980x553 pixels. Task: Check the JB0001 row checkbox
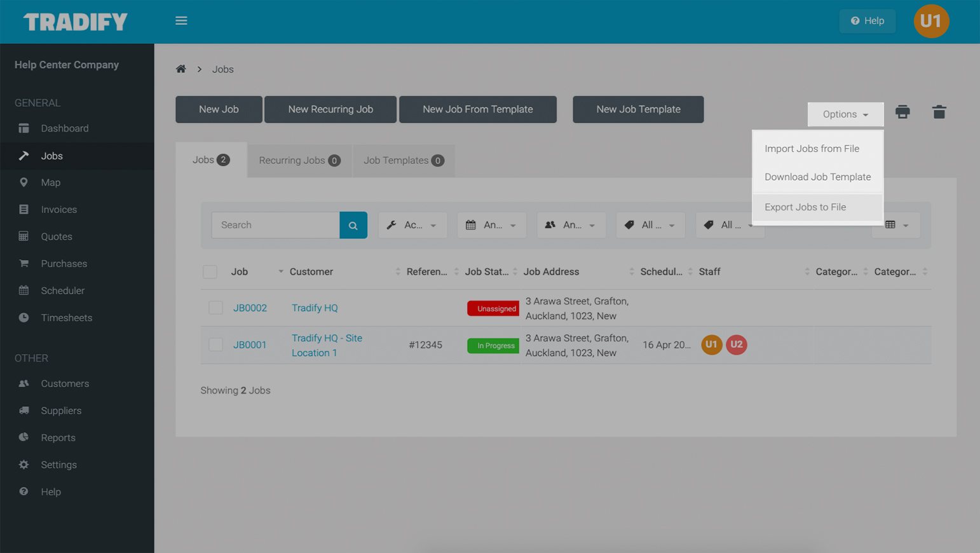pyautogui.click(x=215, y=345)
